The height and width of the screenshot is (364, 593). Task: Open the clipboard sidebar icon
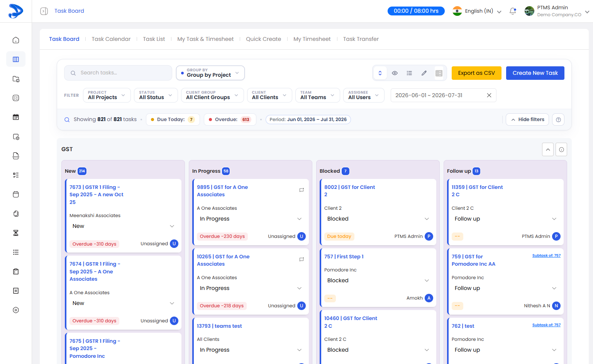pyautogui.click(x=16, y=271)
